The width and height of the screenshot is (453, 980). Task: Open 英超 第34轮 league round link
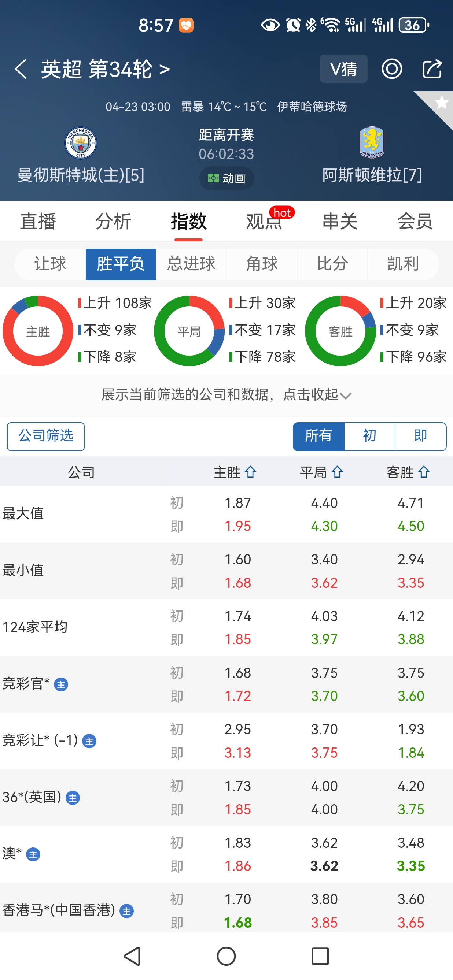click(106, 69)
